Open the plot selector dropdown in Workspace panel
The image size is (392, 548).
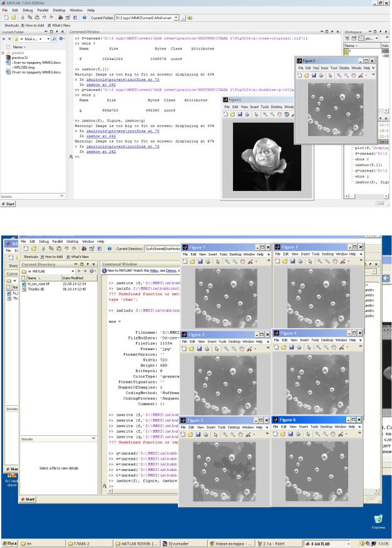(376, 38)
